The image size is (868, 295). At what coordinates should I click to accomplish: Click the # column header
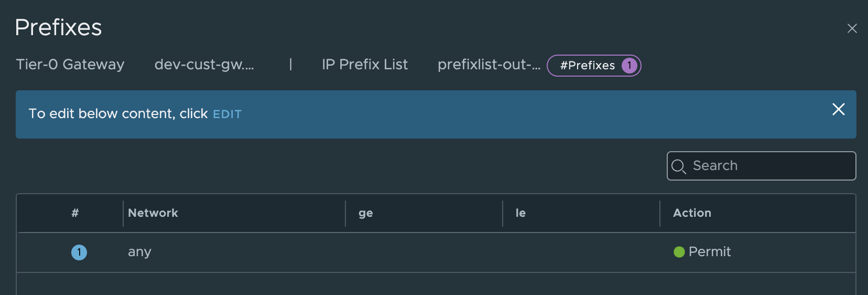pyautogui.click(x=75, y=213)
